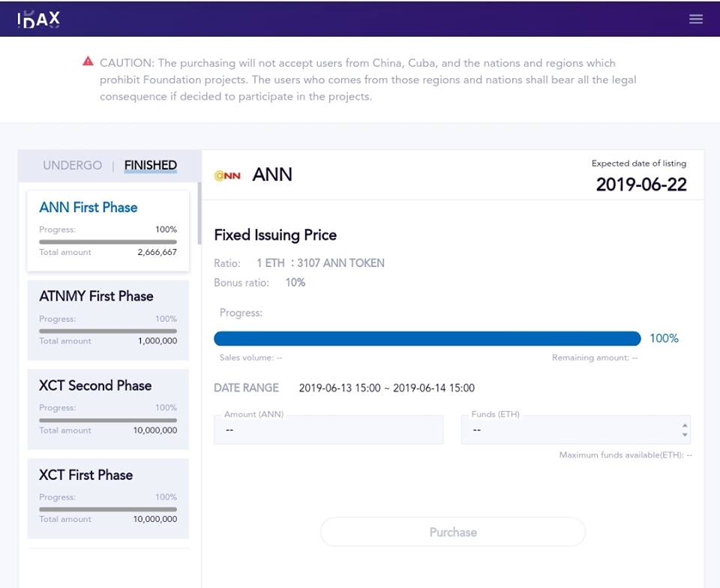Switch to the FINISHED tab
Screen dimensions: 720x588
[x=151, y=165]
